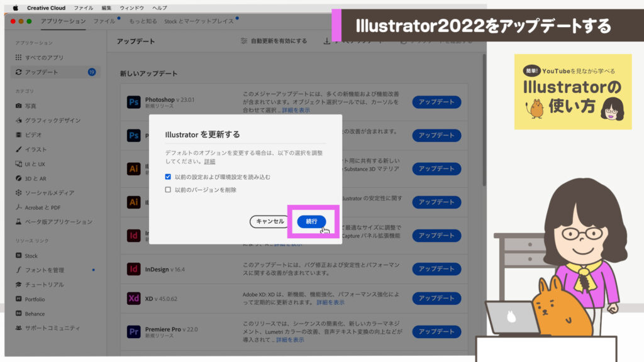Open 詳細を表示 link in XD row
The height and width of the screenshot is (362, 644).
click(x=330, y=302)
